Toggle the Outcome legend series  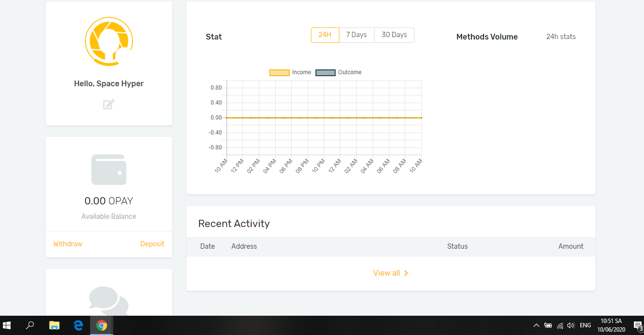[x=338, y=72]
